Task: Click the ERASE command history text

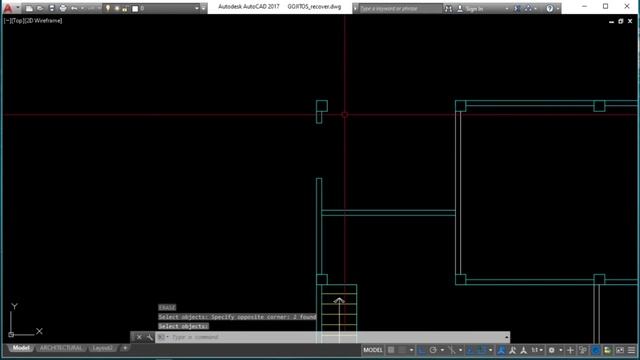Action: [167, 307]
